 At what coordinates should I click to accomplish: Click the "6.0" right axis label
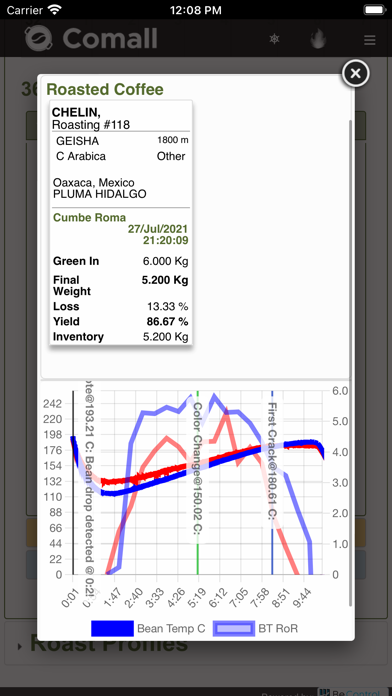[341, 391]
